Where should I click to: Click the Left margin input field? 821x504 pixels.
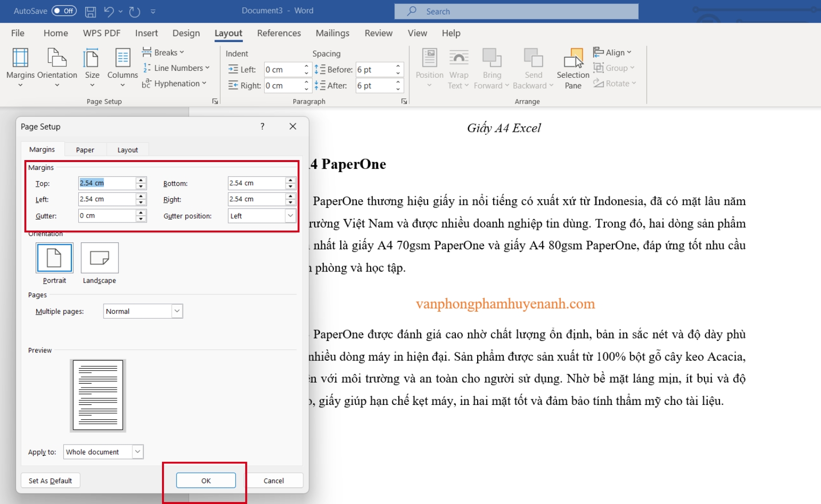pyautogui.click(x=107, y=199)
